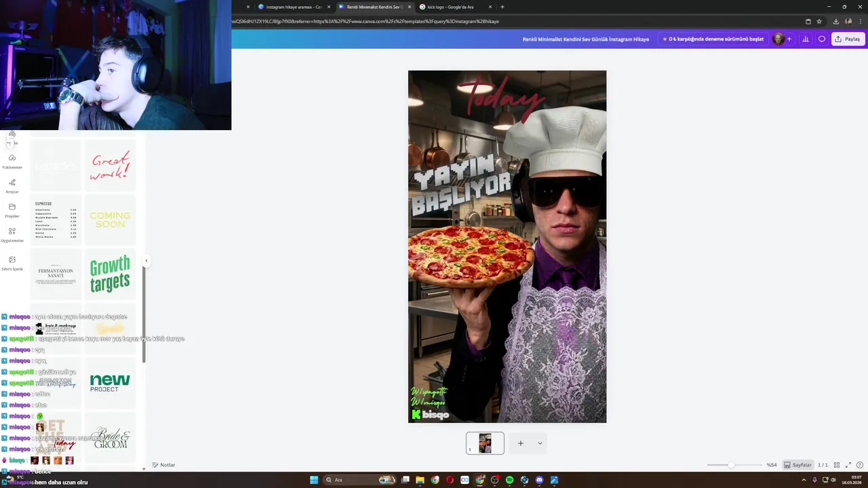868x488 pixels.
Task: Open the add page dropdown arrow
Action: (x=540, y=443)
